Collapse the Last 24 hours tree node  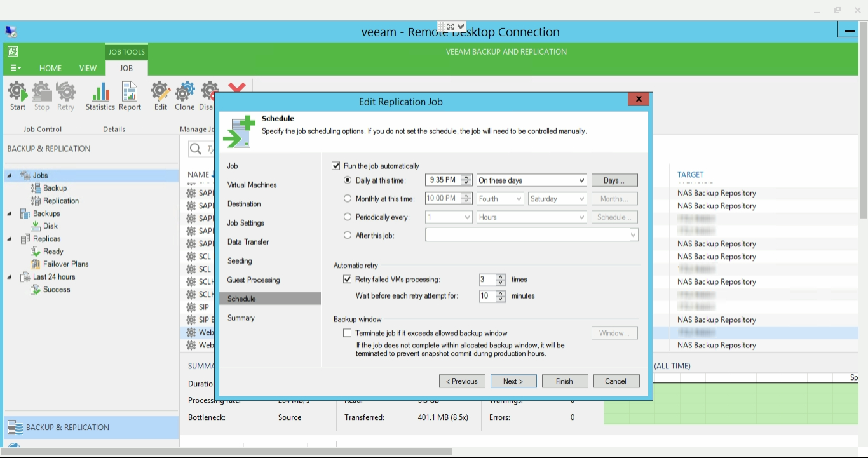coord(10,278)
